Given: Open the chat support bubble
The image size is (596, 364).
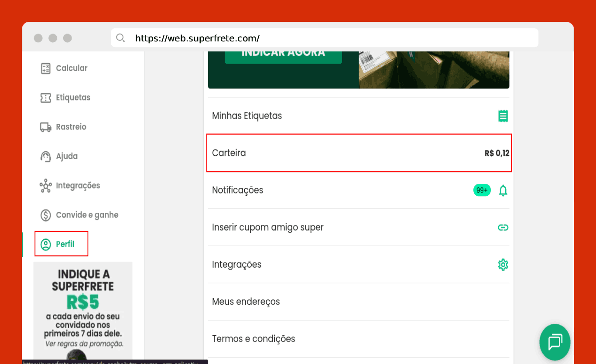Looking at the screenshot, I should click(x=555, y=342).
